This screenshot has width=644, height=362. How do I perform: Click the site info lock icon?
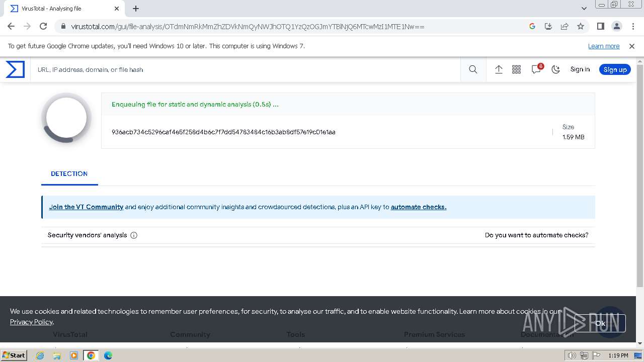tap(63, 26)
